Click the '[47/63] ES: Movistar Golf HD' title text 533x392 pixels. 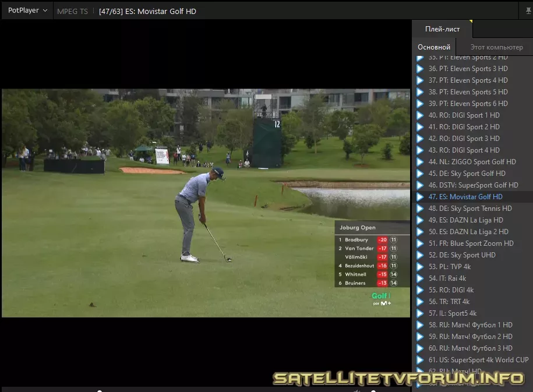(x=147, y=11)
